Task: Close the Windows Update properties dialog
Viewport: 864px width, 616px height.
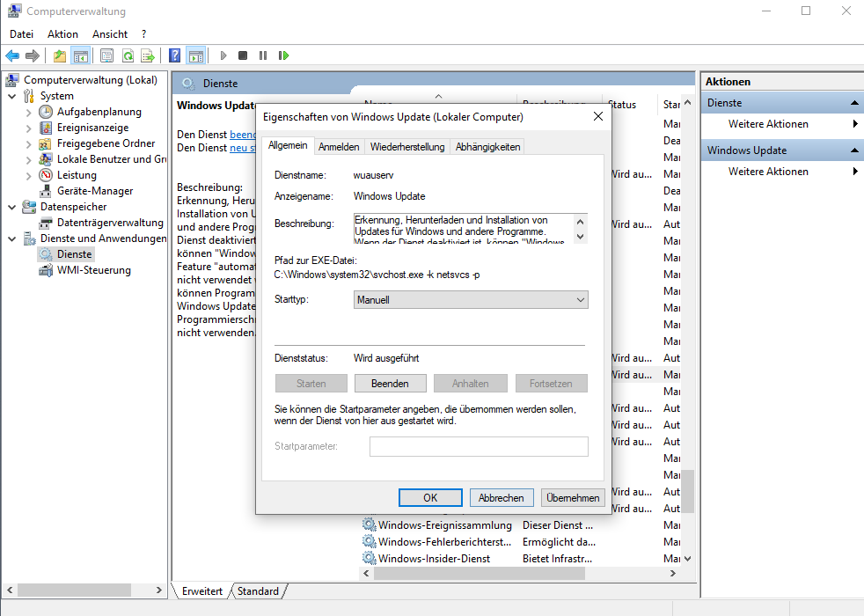Action: (x=598, y=116)
